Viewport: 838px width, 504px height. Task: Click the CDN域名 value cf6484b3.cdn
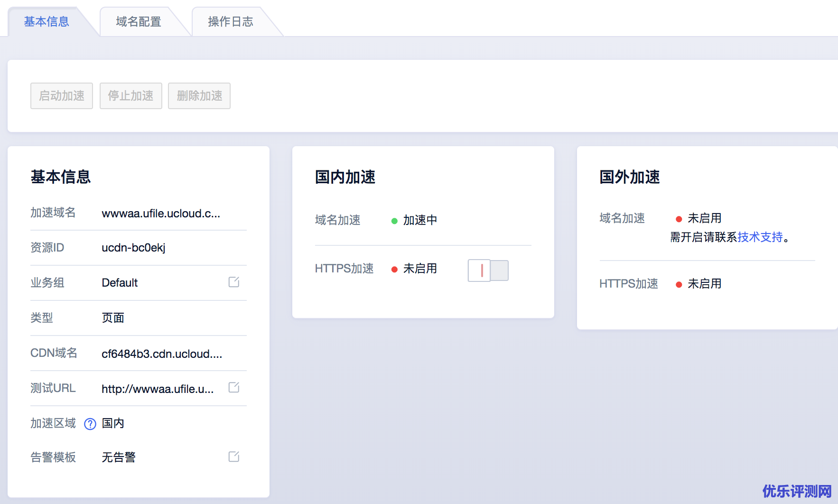[162, 354]
